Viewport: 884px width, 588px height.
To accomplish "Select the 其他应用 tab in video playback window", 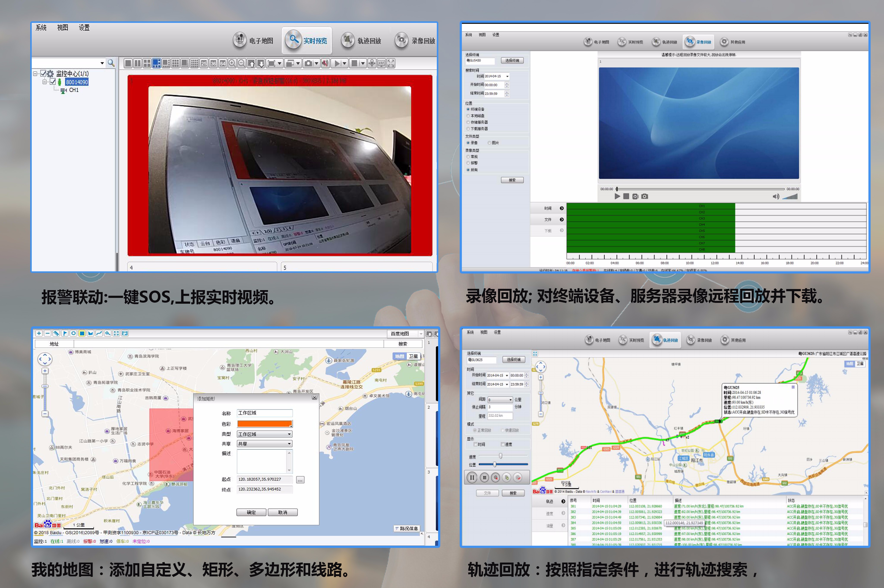I will (x=733, y=42).
